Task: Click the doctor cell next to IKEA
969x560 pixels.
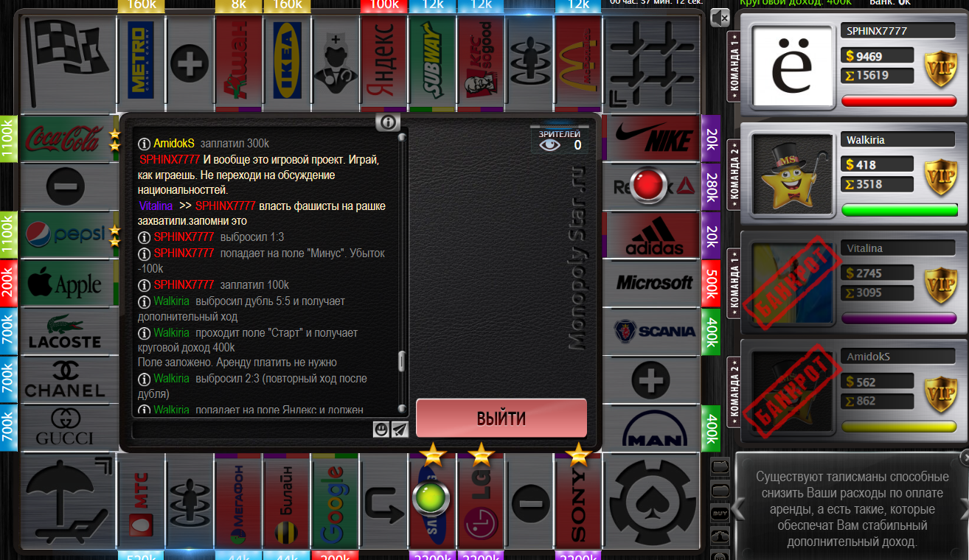Action: pos(336,62)
